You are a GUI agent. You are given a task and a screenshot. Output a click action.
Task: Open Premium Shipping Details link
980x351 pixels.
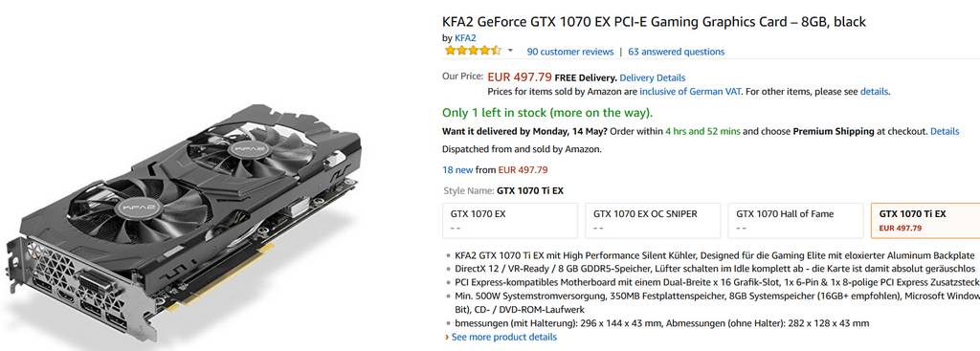(x=945, y=132)
